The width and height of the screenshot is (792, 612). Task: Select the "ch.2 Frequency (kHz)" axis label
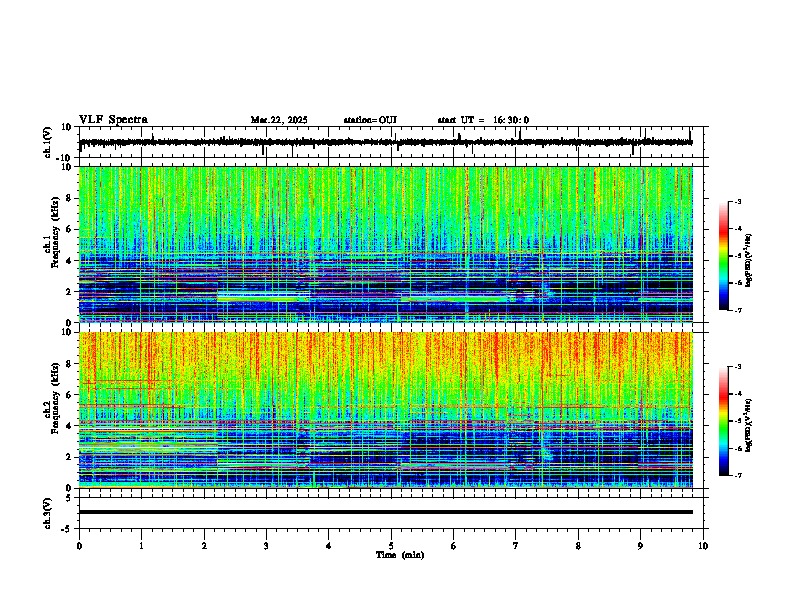(x=51, y=399)
